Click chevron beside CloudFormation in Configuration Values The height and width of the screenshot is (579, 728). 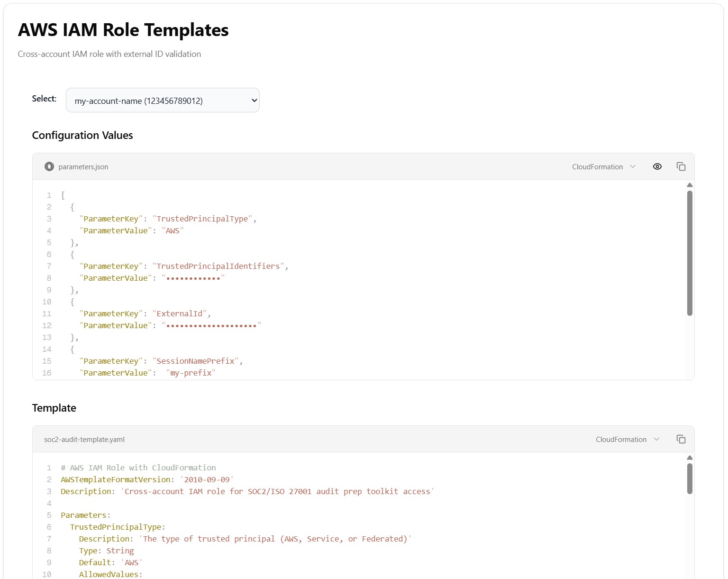633,167
